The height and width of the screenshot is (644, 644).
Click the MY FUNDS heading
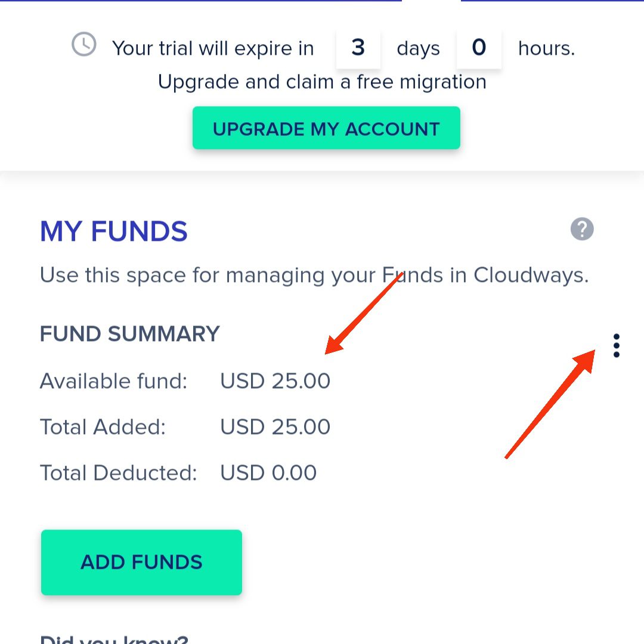[x=114, y=231]
